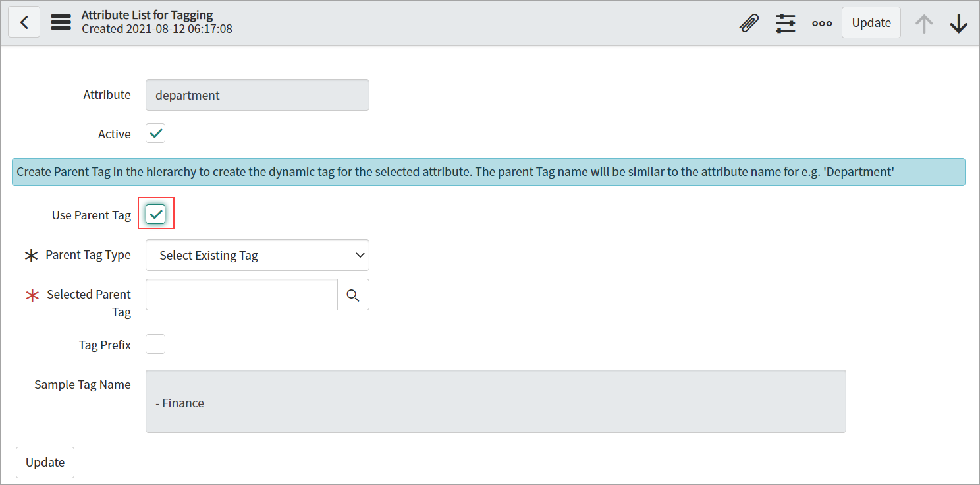Click the Parent Tag Type label
The image size is (980, 485).
coord(88,255)
